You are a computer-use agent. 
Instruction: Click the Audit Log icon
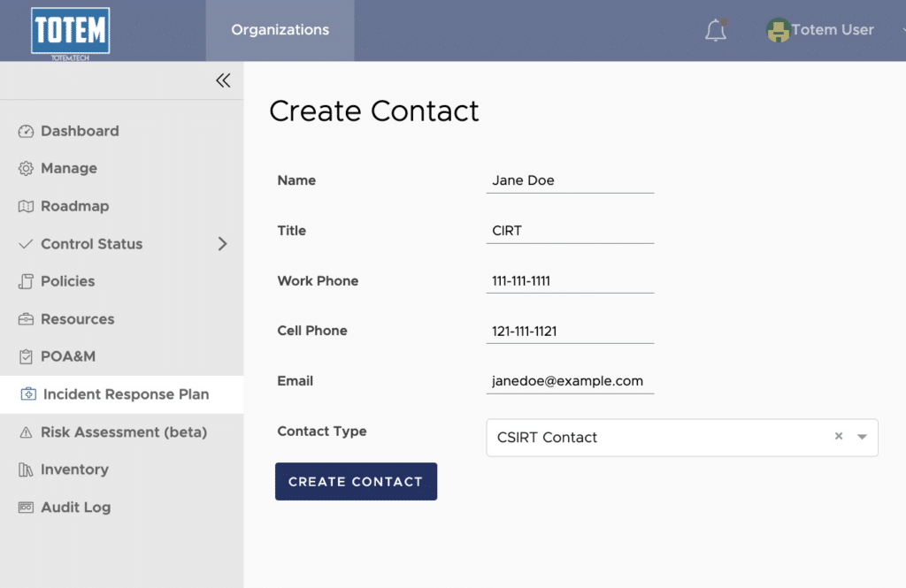pos(26,508)
